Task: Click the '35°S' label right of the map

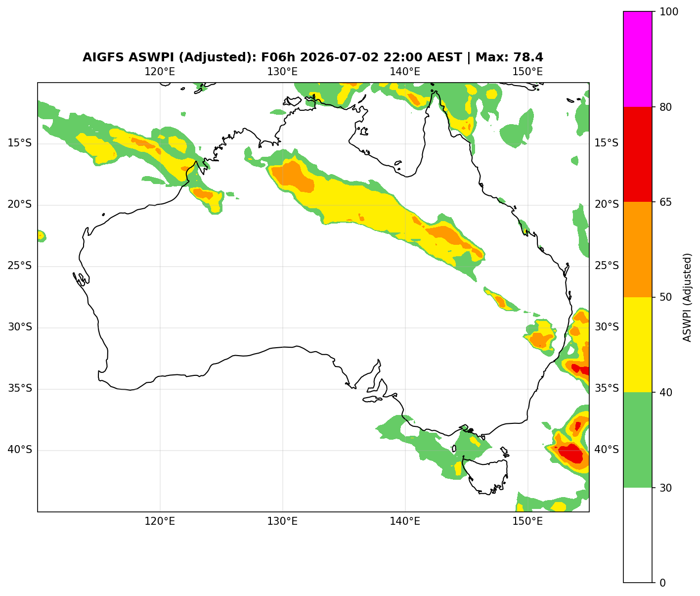Action: pyautogui.click(x=607, y=389)
